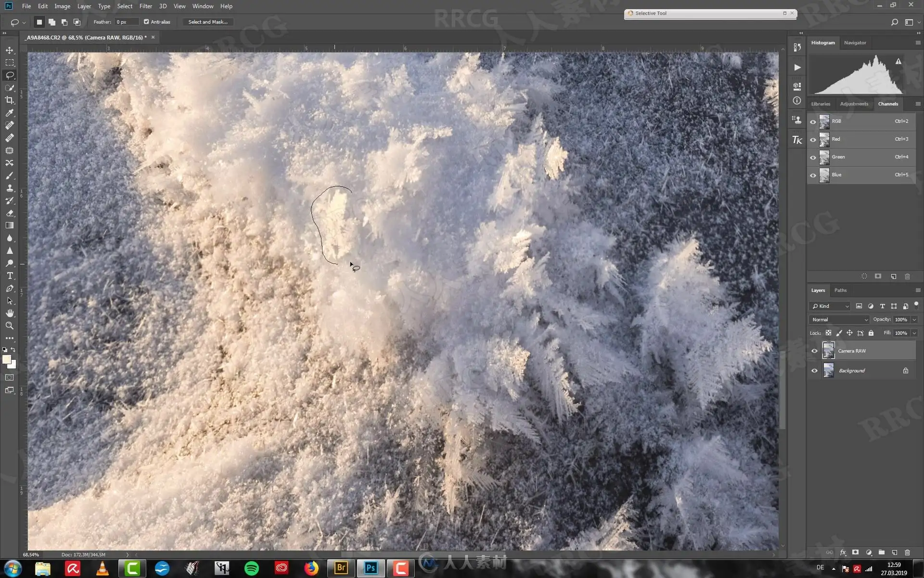Expand the Fill value dropdown arrow

914,333
